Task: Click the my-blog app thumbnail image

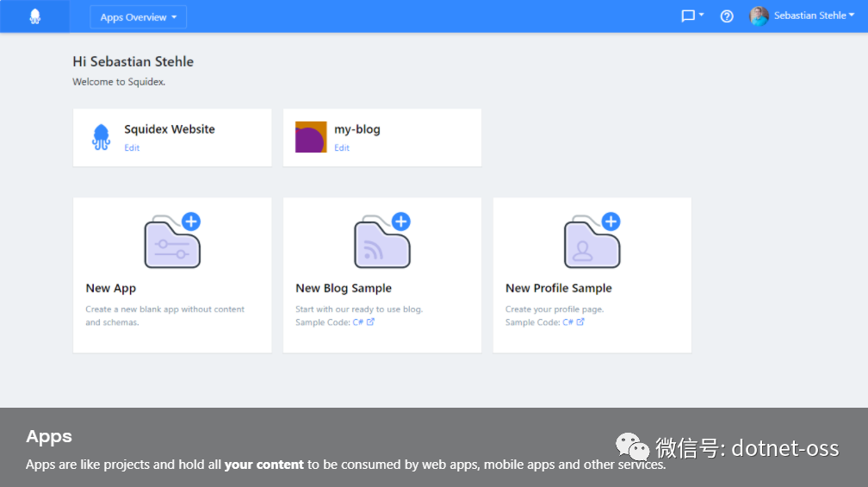Action: [x=311, y=137]
